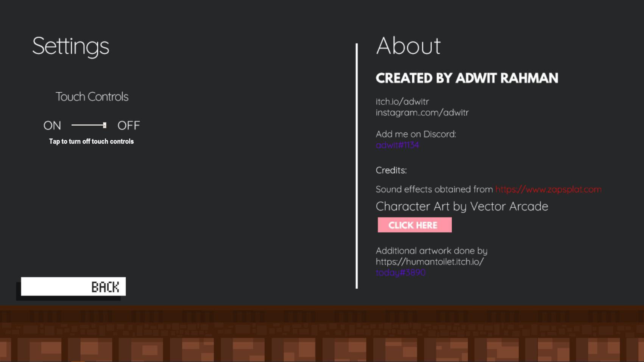Toggle the Touch Controls slider switch
Screen dimensions: 644x362
pos(89,125)
